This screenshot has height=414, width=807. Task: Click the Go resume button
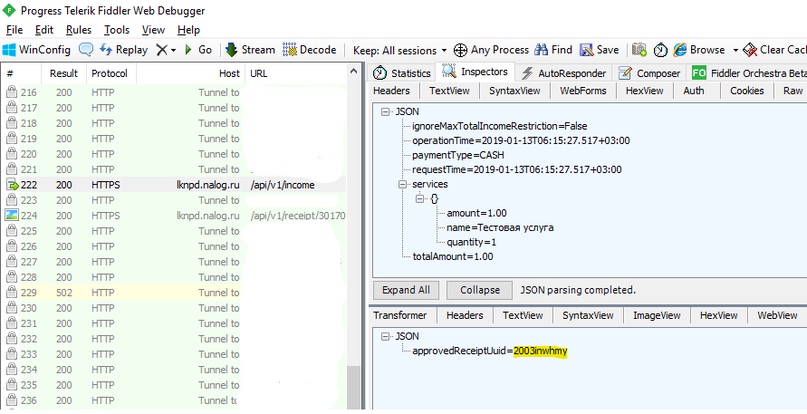coord(199,50)
